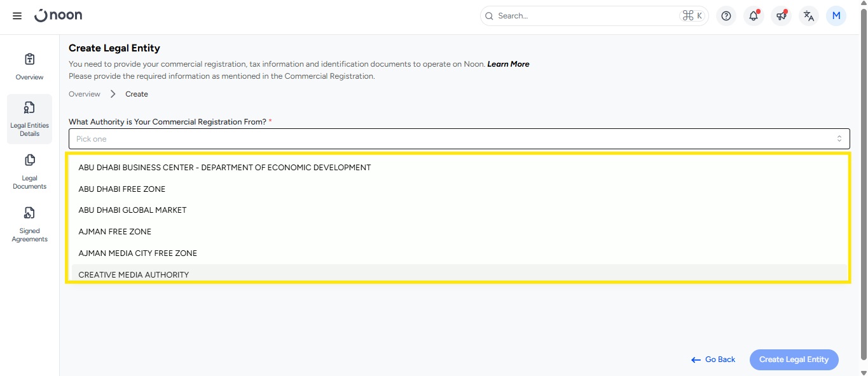Pick Abu Dhabi Global Market option
Screen dimensions: 868x376
[x=132, y=210]
